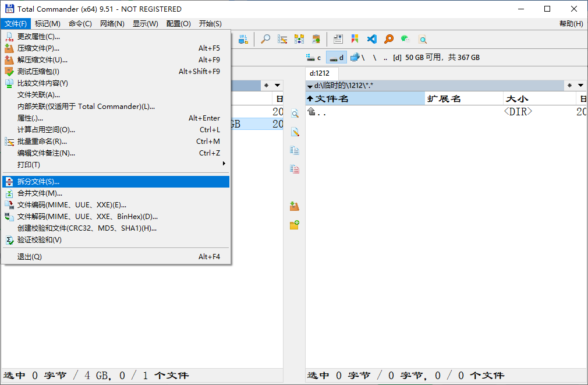
Task: Open the notepad document toolbar icon
Action: [338, 39]
